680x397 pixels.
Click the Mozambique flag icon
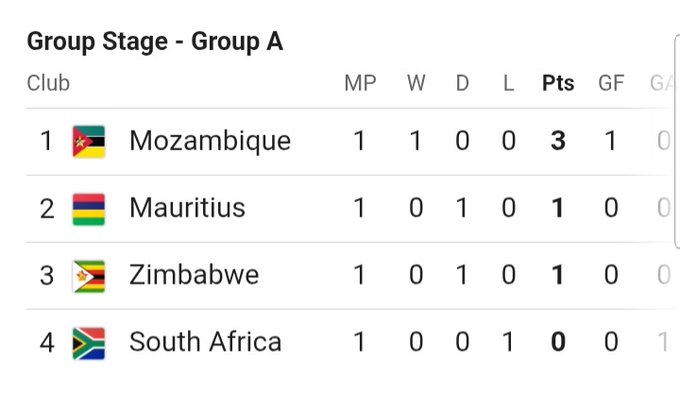click(x=89, y=141)
